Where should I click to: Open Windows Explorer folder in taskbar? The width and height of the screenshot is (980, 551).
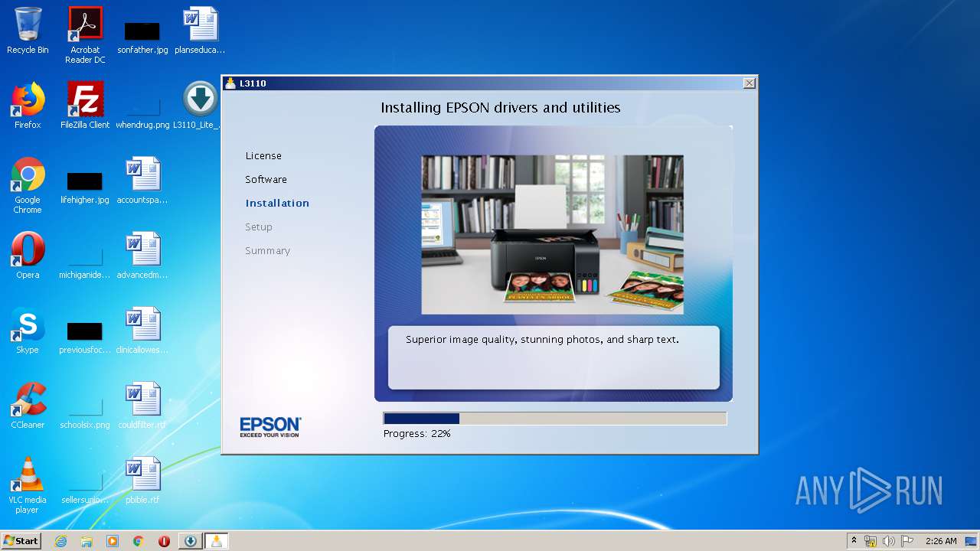(x=87, y=541)
